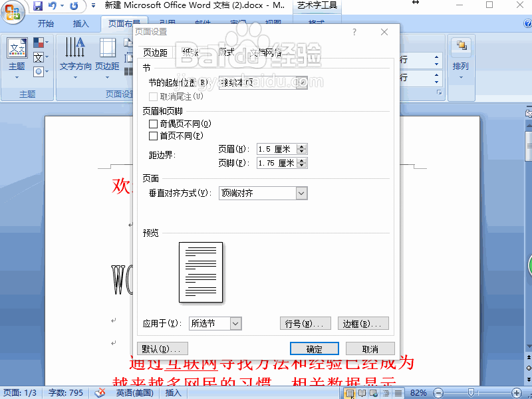Open the 应用于 dropdown
The height and width of the screenshot is (399, 532).
click(215, 323)
